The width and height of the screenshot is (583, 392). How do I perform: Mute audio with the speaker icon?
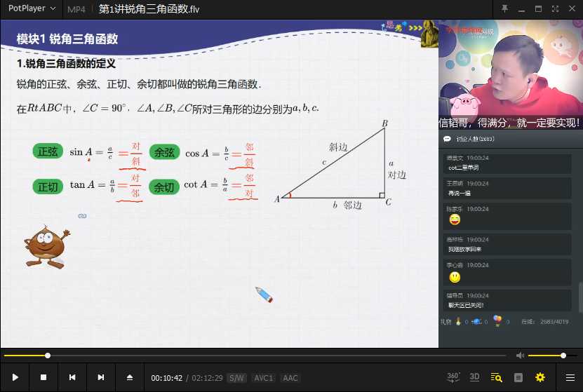pos(520,356)
